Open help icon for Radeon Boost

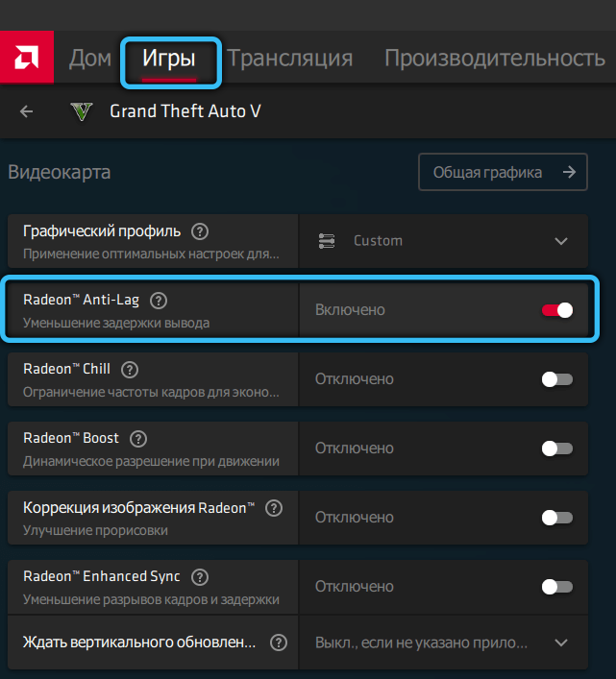click(138, 439)
